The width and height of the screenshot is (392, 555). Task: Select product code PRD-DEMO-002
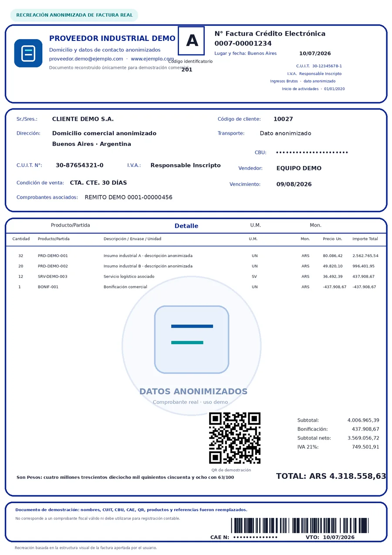pyautogui.click(x=53, y=266)
